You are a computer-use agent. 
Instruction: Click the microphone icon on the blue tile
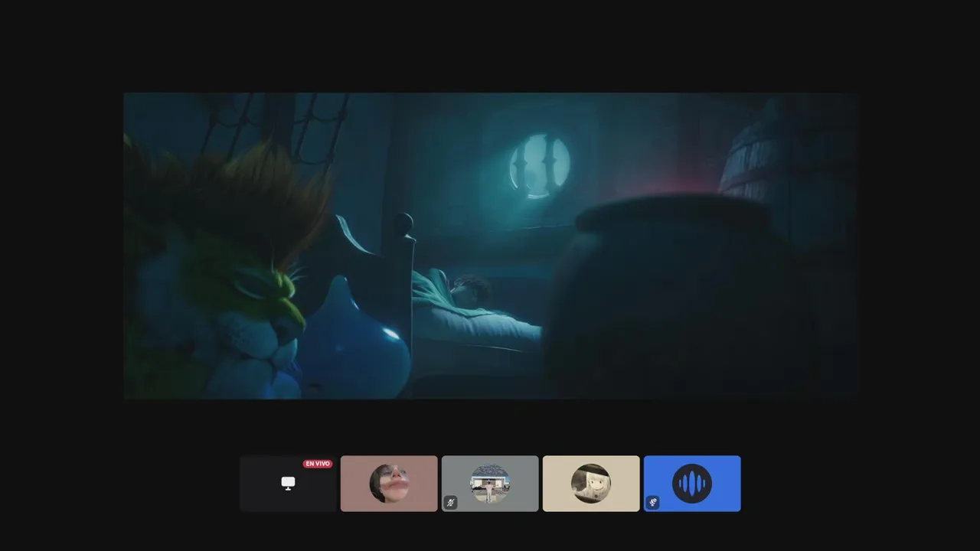tap(653, 503)
